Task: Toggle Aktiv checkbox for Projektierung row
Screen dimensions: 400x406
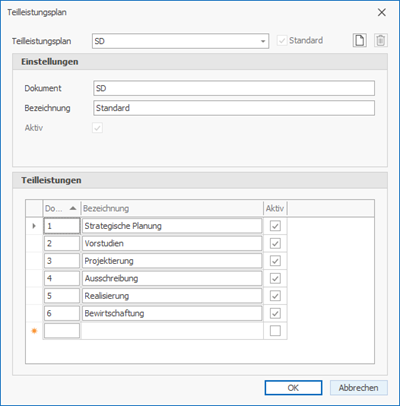Action: click(275, 261)
